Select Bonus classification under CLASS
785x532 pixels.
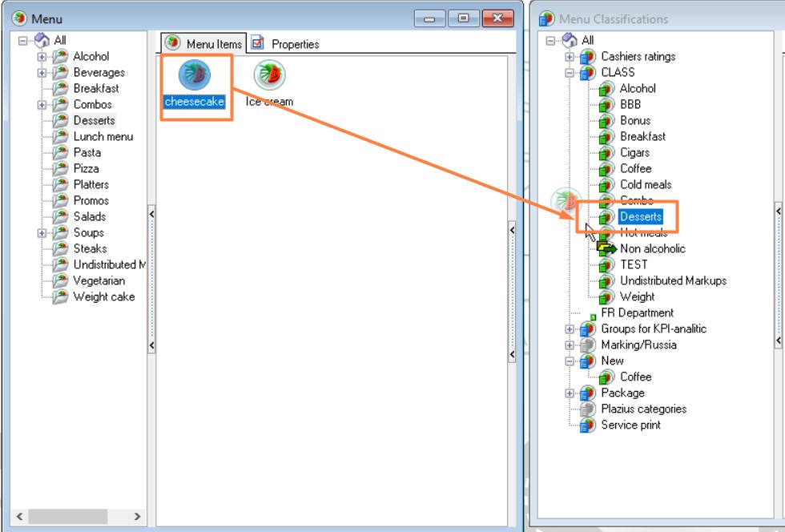tap(635, 120)
